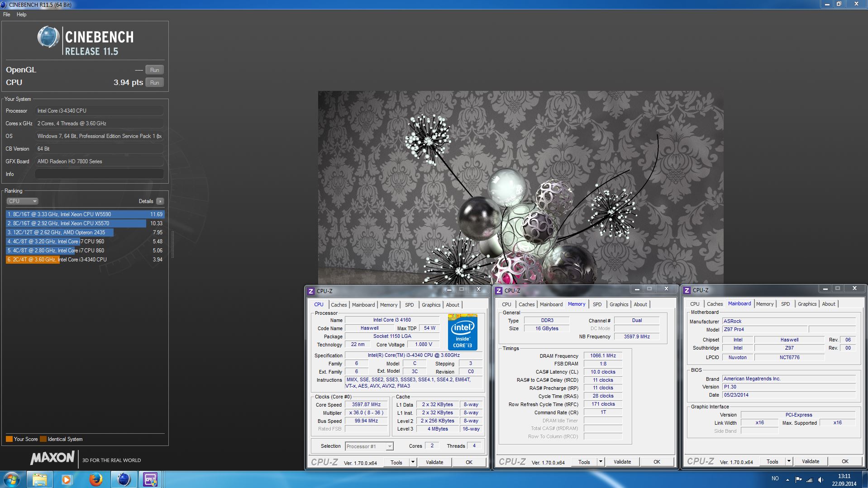Open the Ranking CPU dropdown
Viewport: 868px width, 488px height.
click(x=22, y=201)
